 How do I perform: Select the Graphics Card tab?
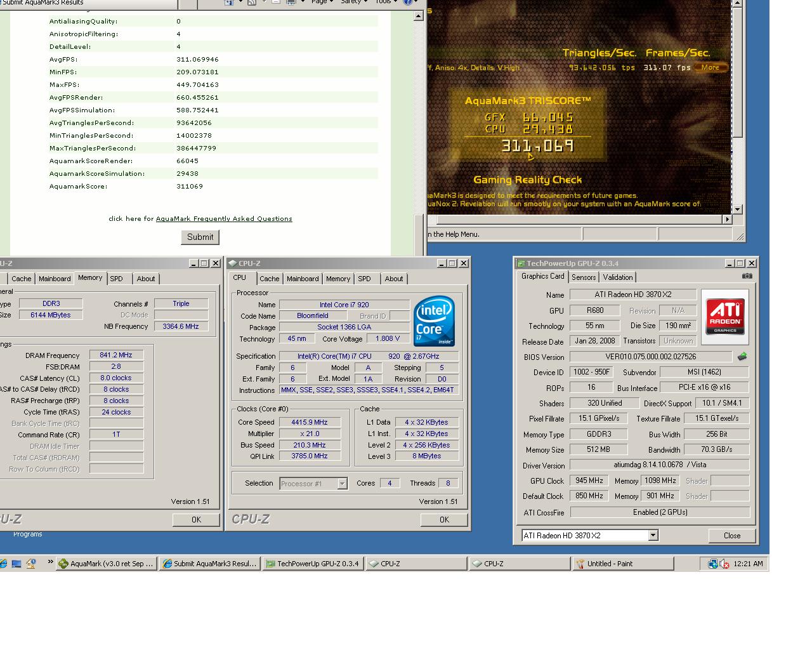[x=542, y=277]
